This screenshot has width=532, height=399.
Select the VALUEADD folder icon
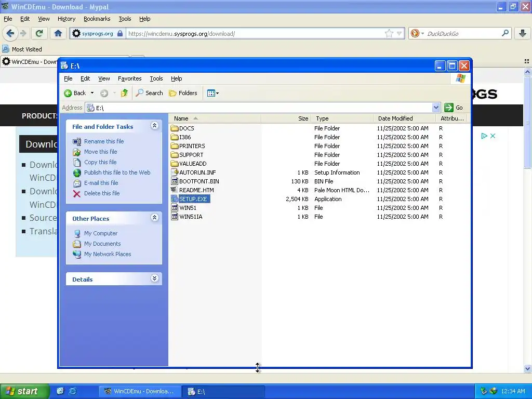(175, 164)
